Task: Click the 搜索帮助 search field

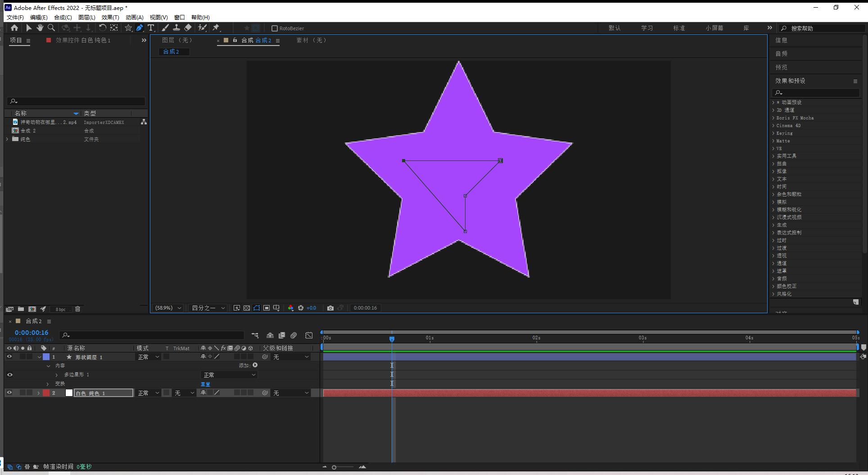Action: (x=823, y=28)
